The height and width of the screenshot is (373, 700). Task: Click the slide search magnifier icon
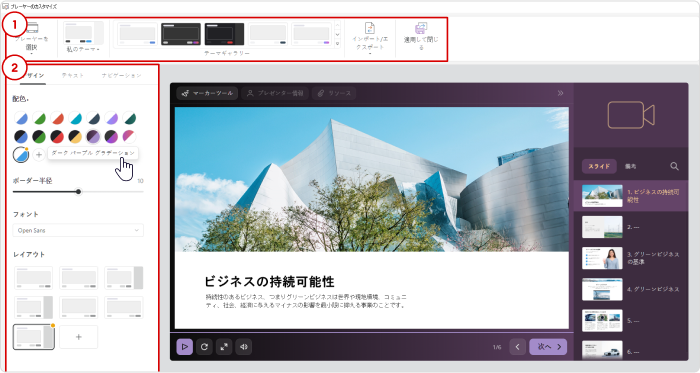[x=674, y=166]
